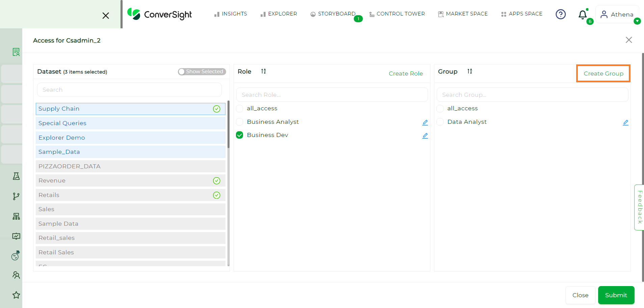Open the EXPLORER menu
Image resolution: width=644 pixels, height=308 pixels.
coord(279,14)
